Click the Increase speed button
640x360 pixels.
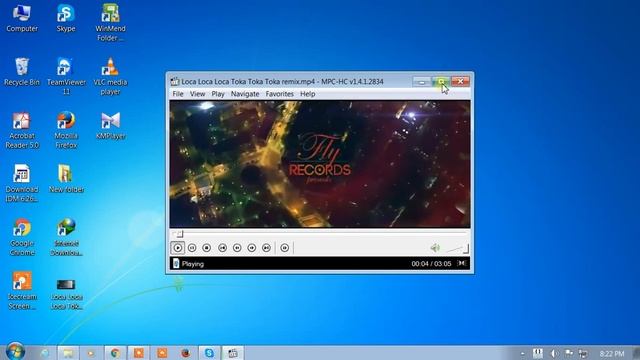tap(252, 248)
